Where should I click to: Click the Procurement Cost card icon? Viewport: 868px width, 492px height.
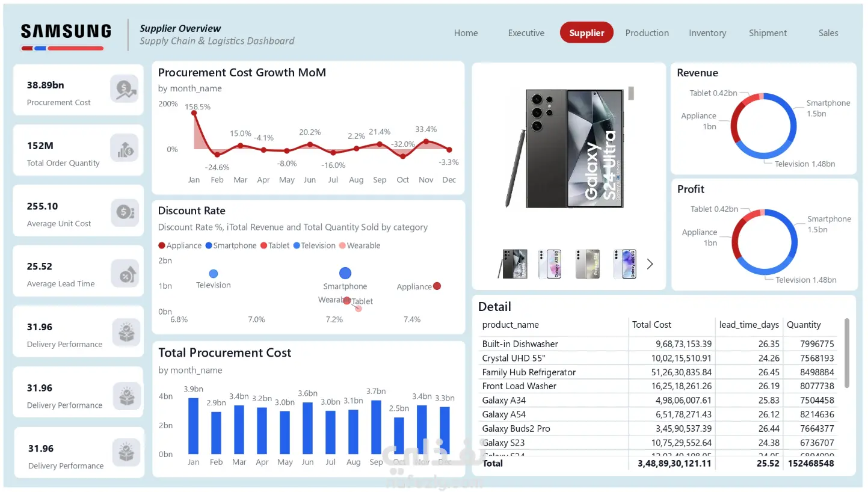[124, 89]
